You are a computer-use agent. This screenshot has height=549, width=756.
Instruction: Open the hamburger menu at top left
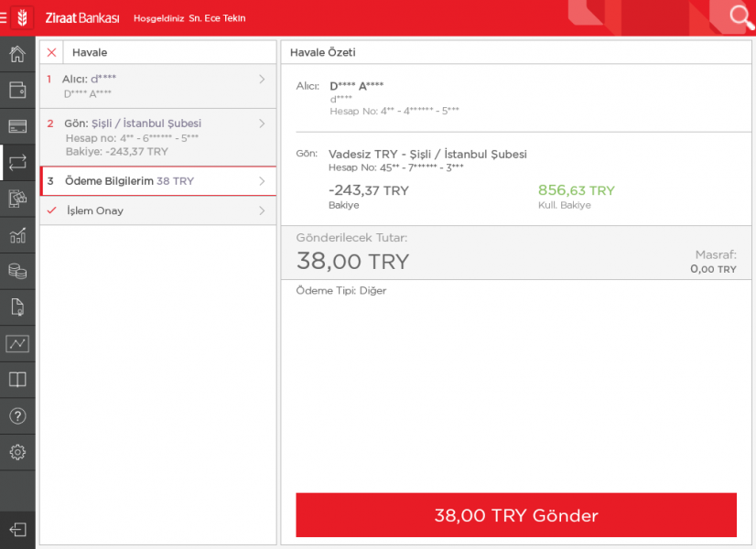pyautogui.click(x=5, y=18)
